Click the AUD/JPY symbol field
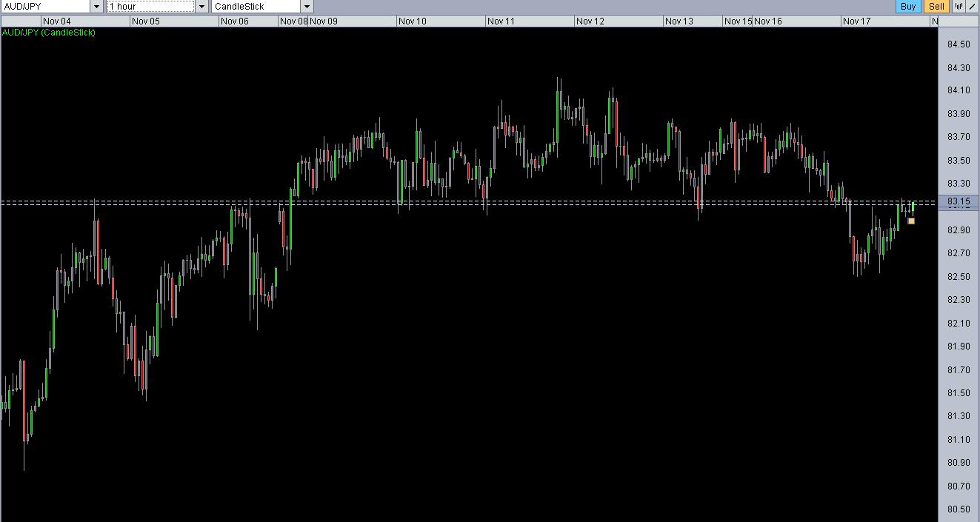 coord(46,7)
